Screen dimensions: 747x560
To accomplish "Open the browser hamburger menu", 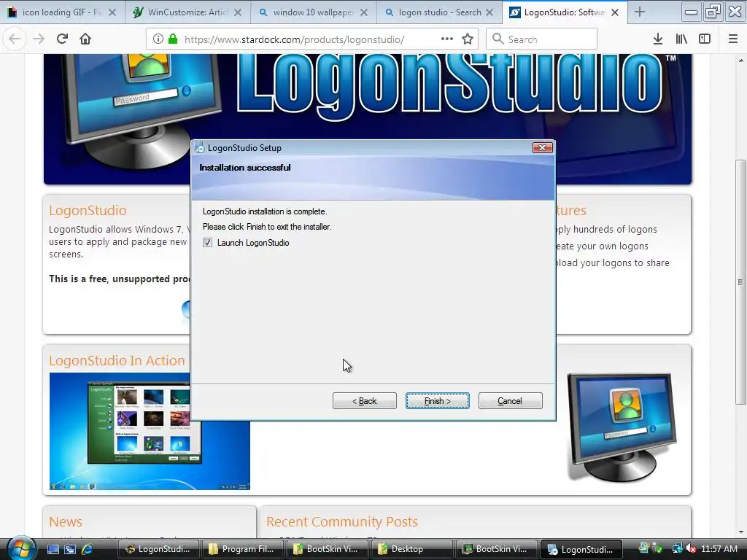I will click(733, 39).
